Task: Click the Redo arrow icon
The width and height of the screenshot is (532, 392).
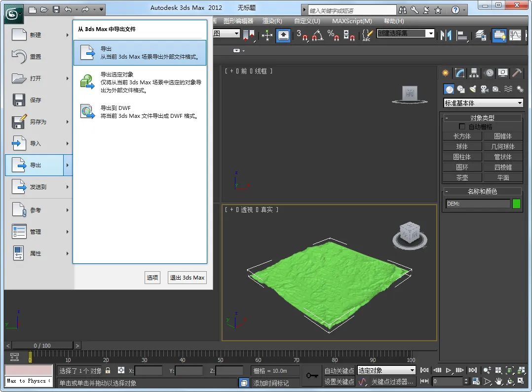Action: pyautogui.click(x=85, y=9)
